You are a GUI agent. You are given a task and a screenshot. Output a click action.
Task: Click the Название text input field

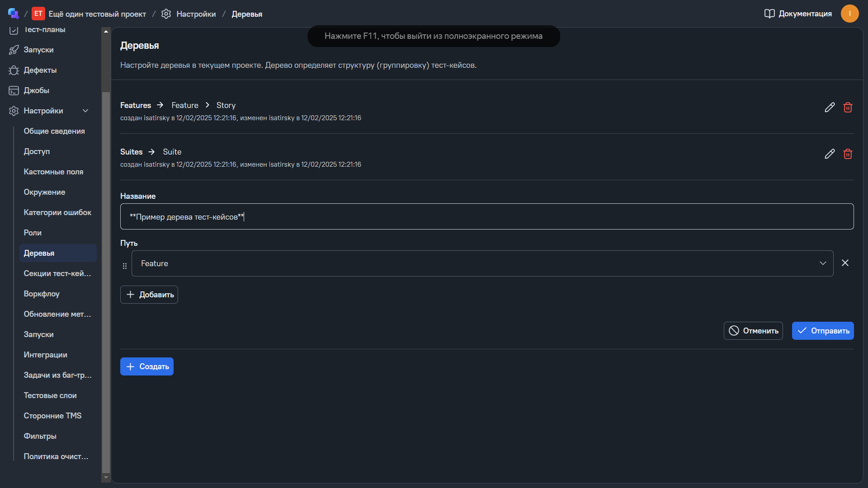486,217
